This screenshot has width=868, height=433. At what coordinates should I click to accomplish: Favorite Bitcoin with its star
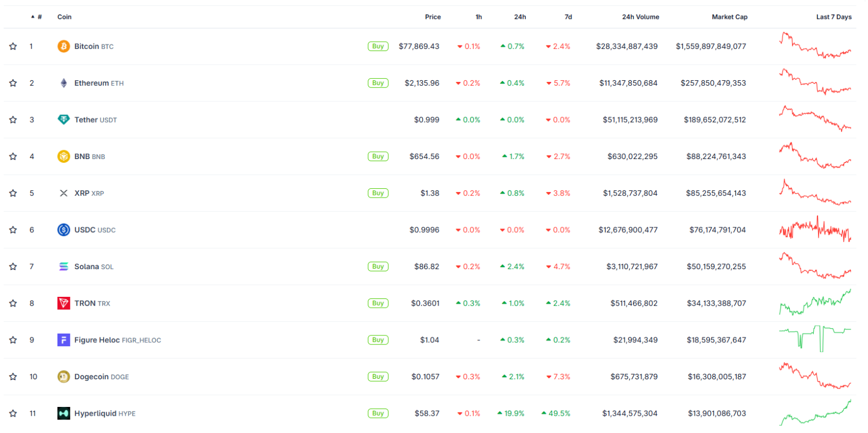pos(13,47)
